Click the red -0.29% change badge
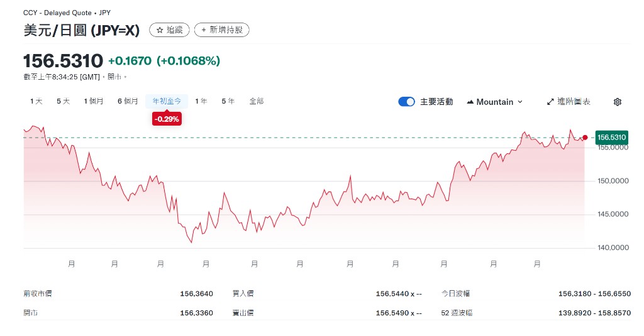 click(x=167, y=119)
